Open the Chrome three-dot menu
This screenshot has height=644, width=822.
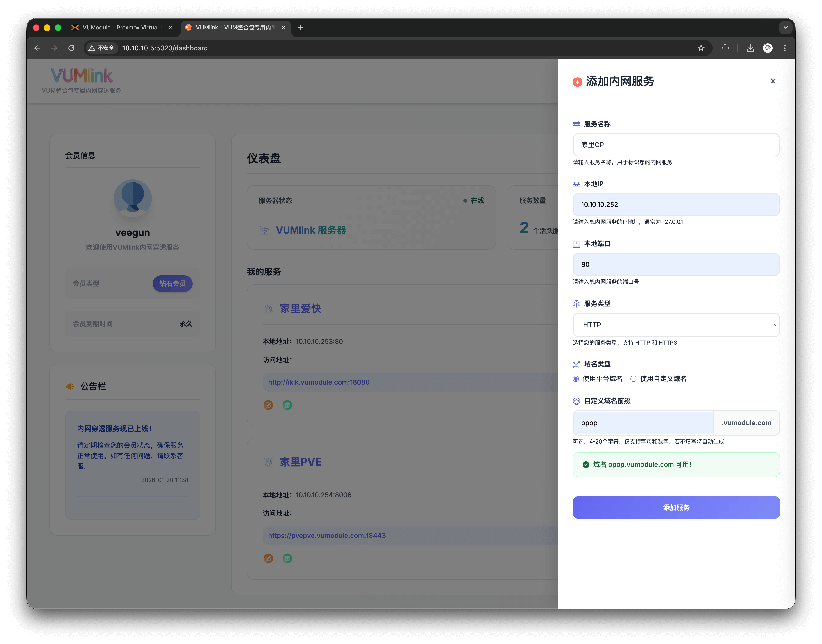785,48
